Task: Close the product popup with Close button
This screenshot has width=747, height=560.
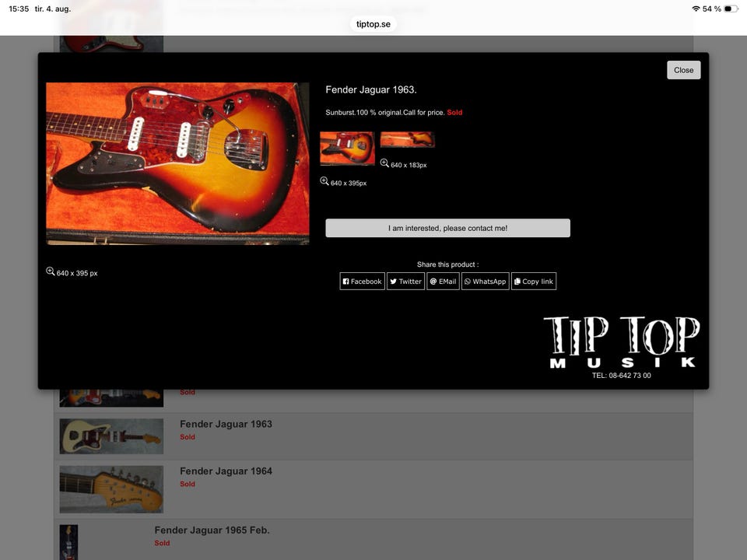Action: tap(683, 70)
